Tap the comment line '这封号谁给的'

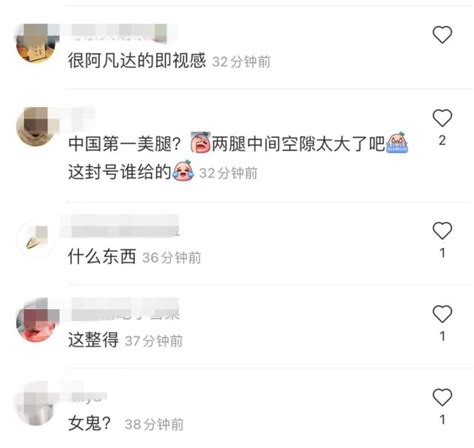119,172
